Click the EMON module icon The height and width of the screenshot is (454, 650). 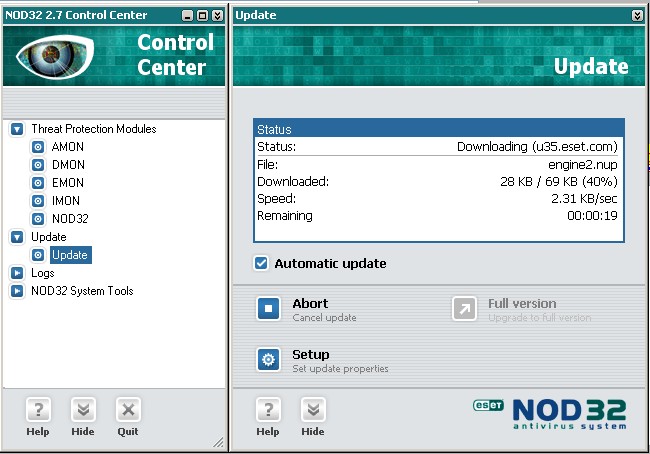pos(38,183)
